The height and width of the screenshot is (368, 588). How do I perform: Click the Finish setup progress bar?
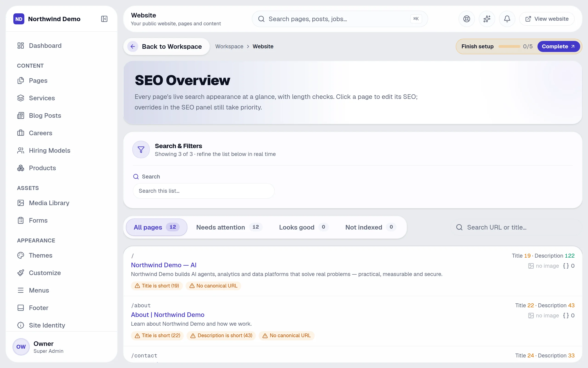[509, 46]
